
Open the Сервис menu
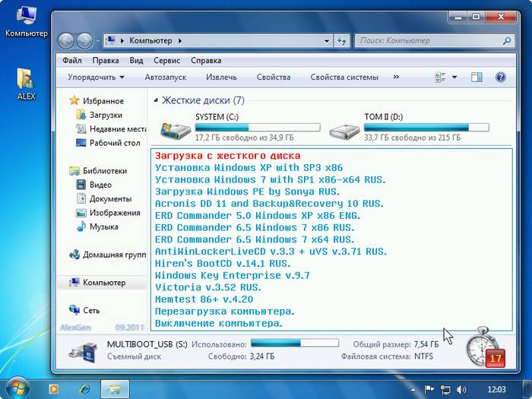coord(166,60)
